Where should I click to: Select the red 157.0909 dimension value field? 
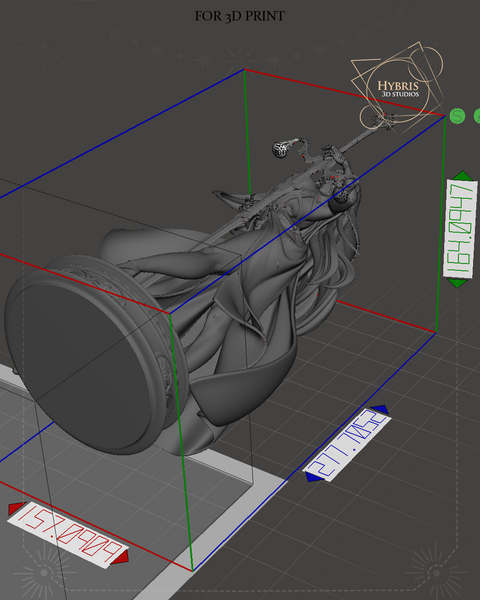click(x=67, y=535)
